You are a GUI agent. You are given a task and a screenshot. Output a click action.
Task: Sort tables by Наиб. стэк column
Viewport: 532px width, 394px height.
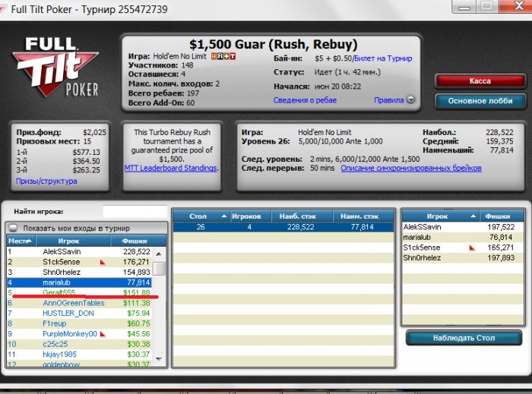coord(302,216)
